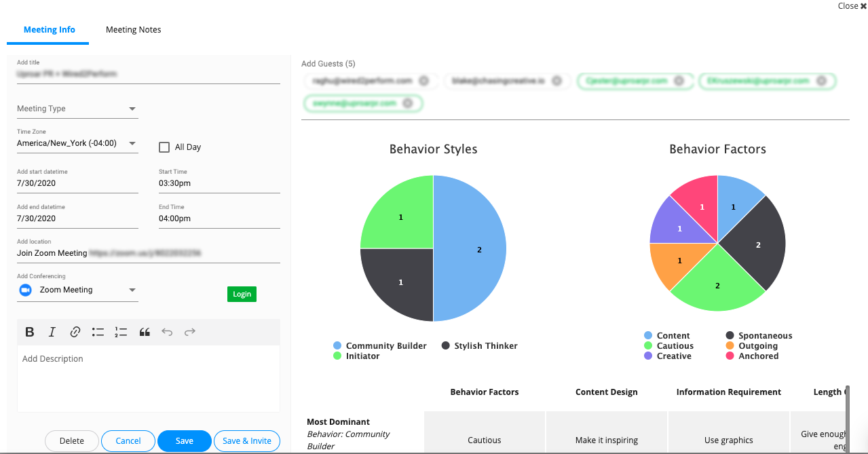
Task: Toggle Cautious legend swatch
Action: tap(648, 346)
